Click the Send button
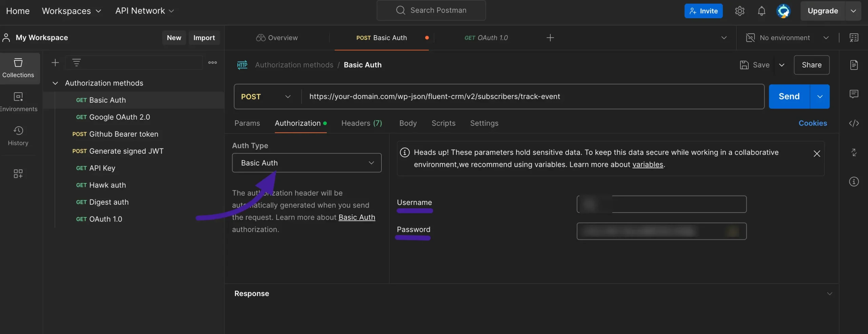The height and width of the screenshot is (334, 868). 789,97
